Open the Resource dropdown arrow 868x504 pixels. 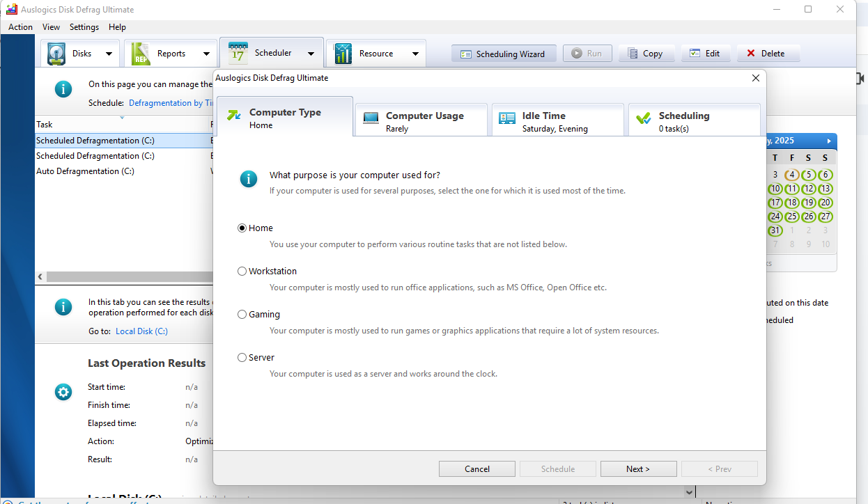(x=415, y=54)
